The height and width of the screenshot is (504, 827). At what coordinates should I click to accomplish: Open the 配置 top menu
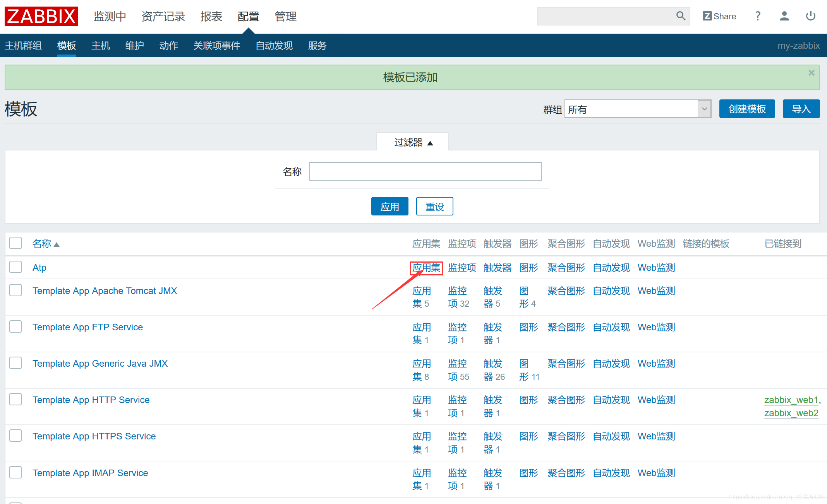pyautogui.click(x=249, y=16)
